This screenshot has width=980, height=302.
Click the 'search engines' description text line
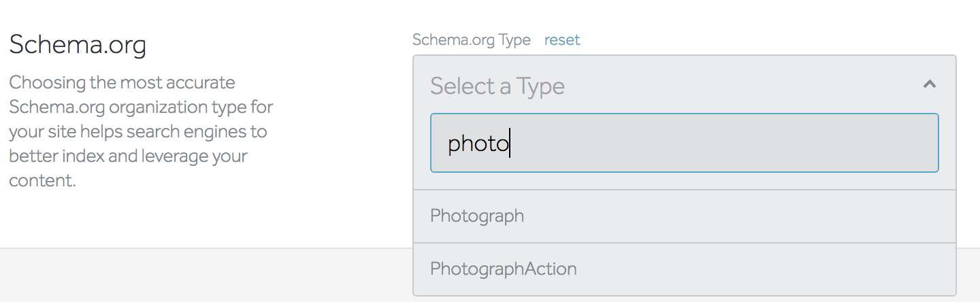click(x=137, y=131)
